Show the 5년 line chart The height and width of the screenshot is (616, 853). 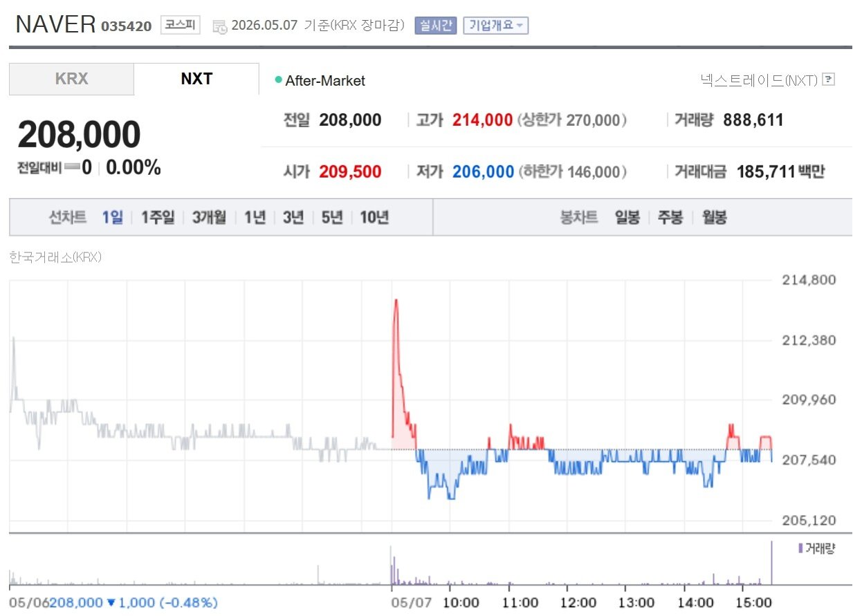[332, 218]
